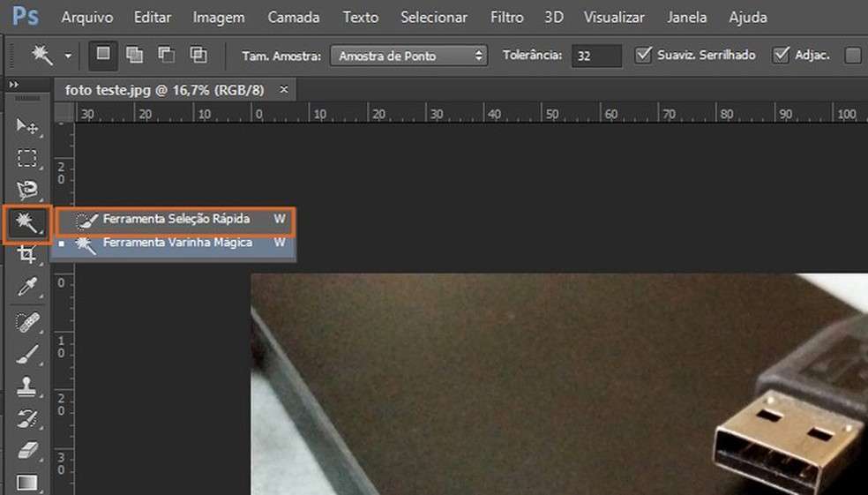The width and height of the screenshot is (868, 495).
Task: Select the Clone Stamp tool
Action: tap(27, 386)
